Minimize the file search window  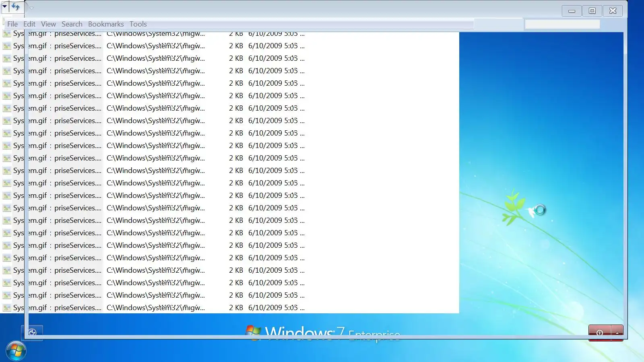click(x=572, y=11)
